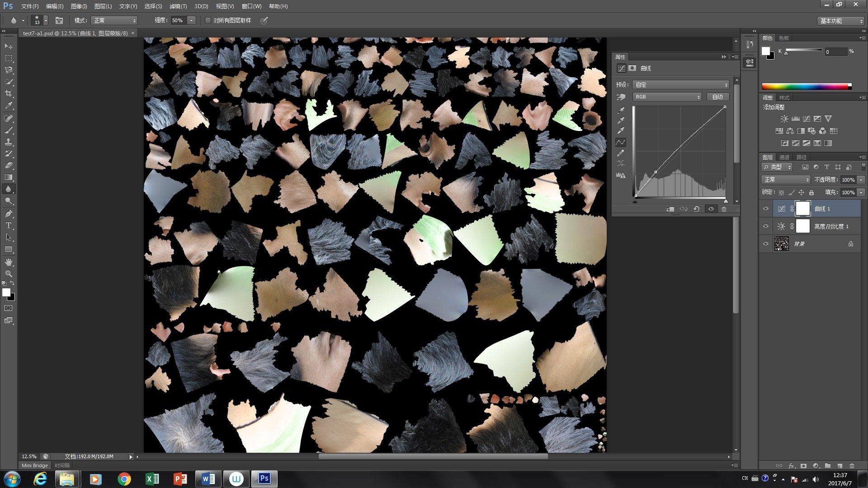Open the 预设 dropdown showing 自定

pyautogui.click(x=681, y=84)
